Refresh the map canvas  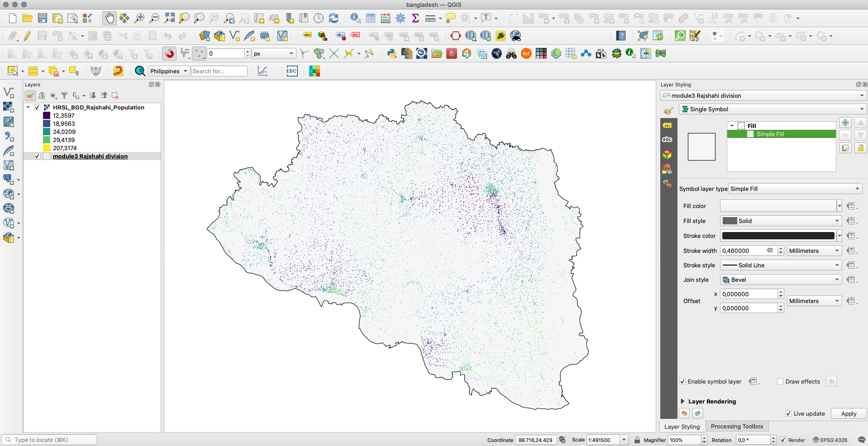(x=334, y=18)
